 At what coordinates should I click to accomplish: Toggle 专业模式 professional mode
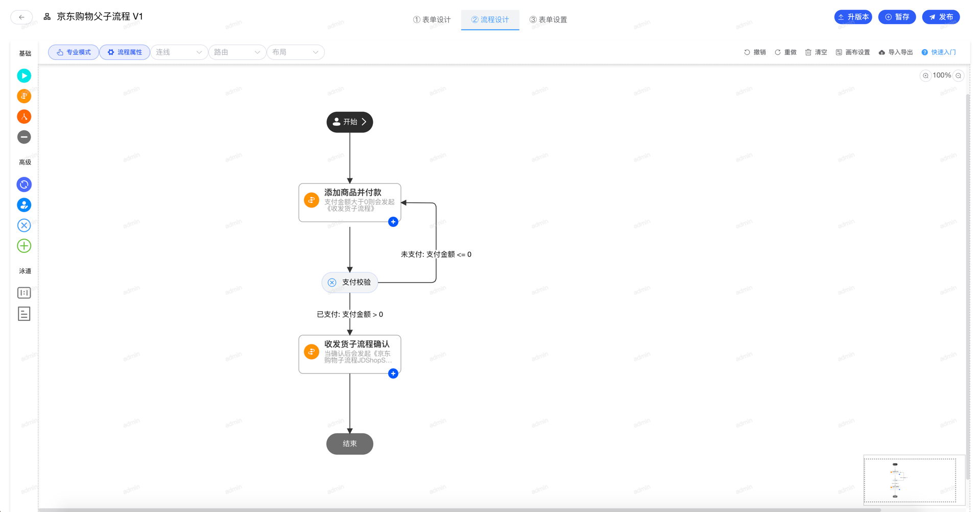(74, 52)
